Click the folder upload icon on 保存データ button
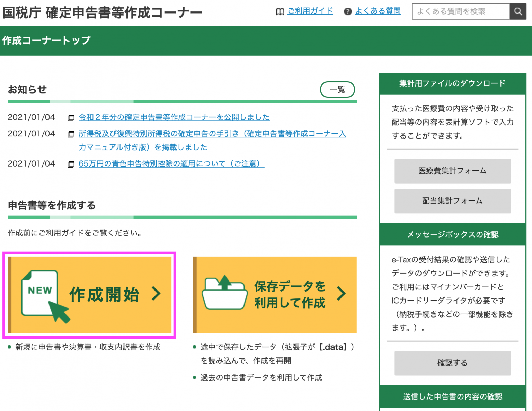Viewport: 532px width, 411px height. coord(224,292)
